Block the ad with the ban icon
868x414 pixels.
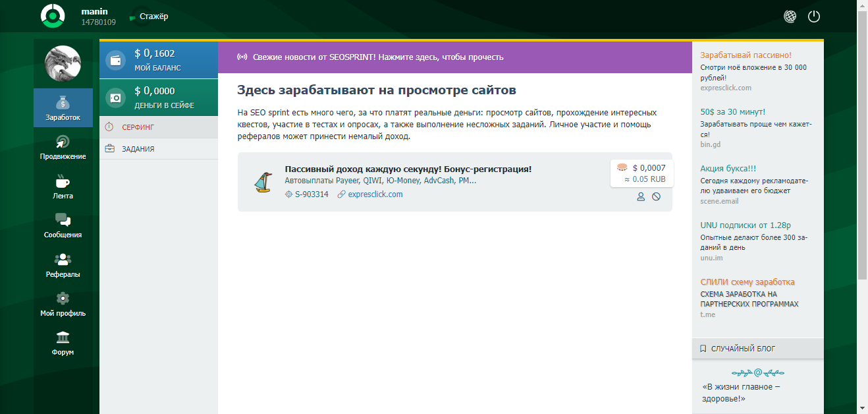point(656,196)
